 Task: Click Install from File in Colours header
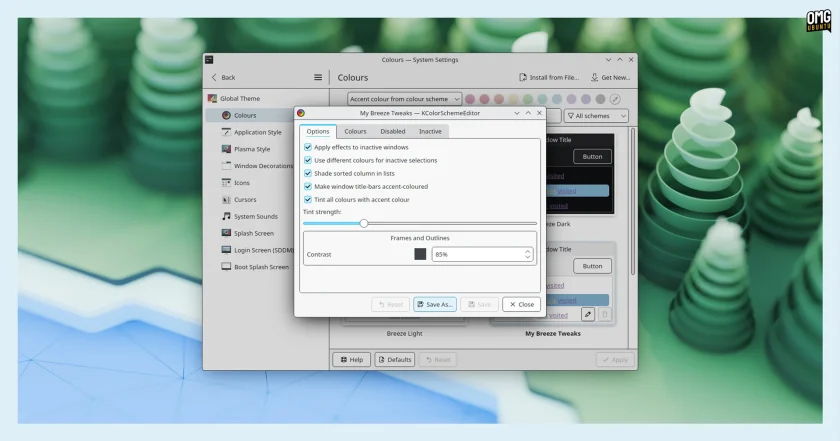coord(549,77)
